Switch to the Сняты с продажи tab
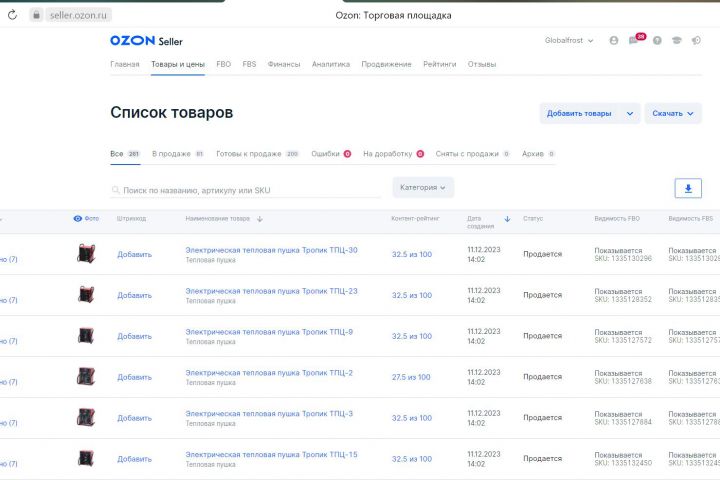 (x=472, y=154)
